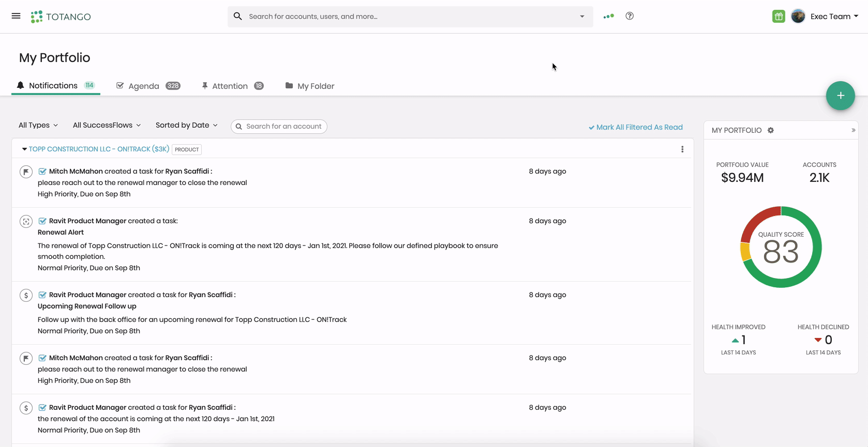Collapse the Topp Construction LLC account group
Viewport: 868px width, 447px height.
tap(24, 149)
